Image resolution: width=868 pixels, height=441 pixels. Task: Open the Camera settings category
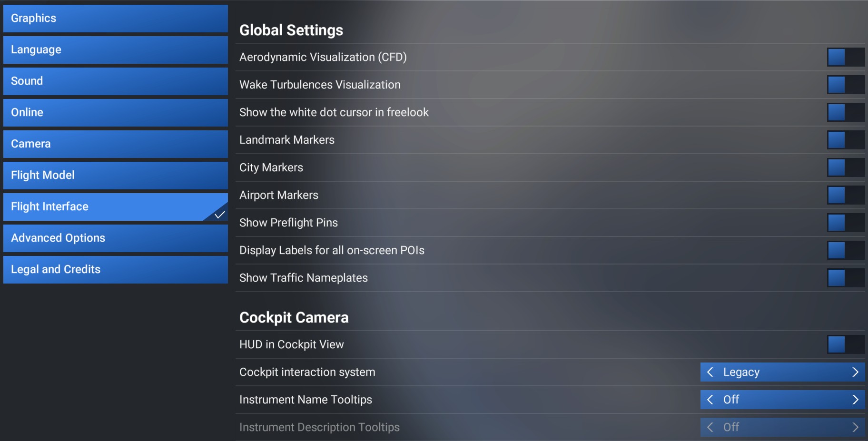pos(115,144)
